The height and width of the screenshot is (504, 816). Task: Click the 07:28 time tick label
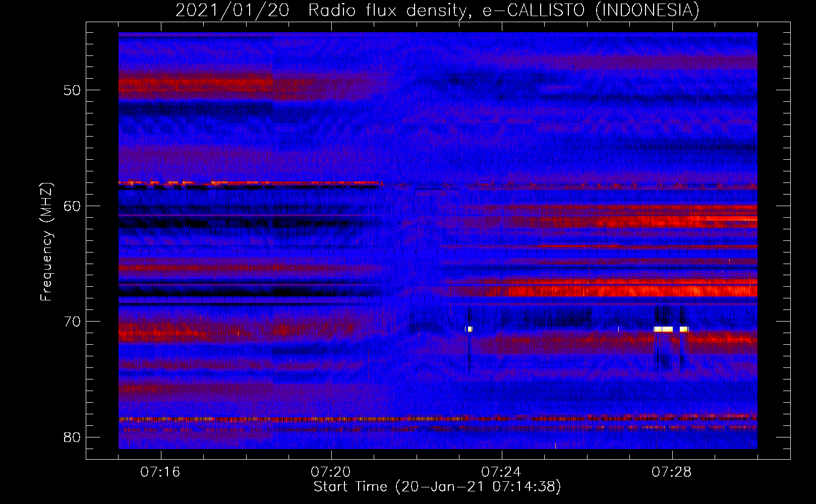click(672, 472)
